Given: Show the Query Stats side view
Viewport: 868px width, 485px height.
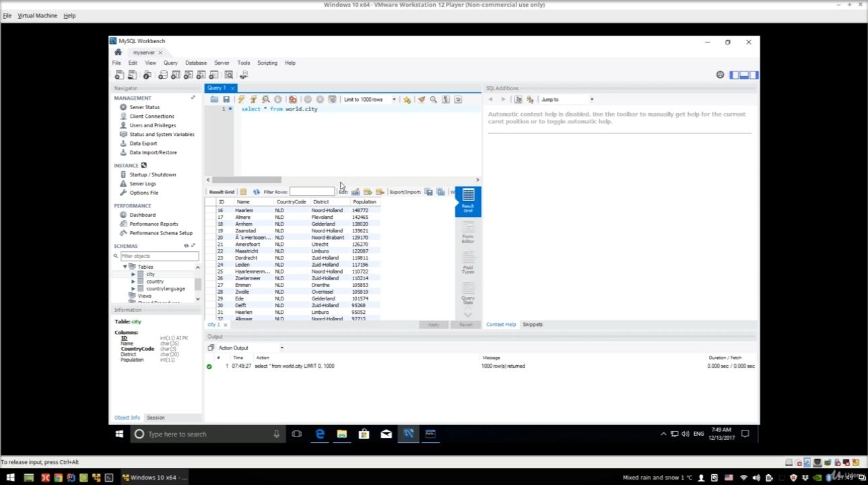Looking at the screenshot, I should 468,291.
